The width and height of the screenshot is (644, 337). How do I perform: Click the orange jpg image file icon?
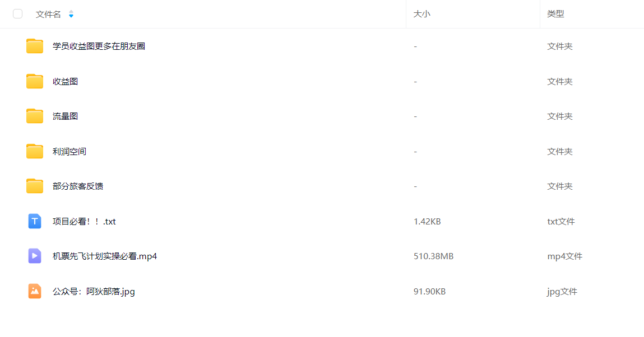coord(35,292)
